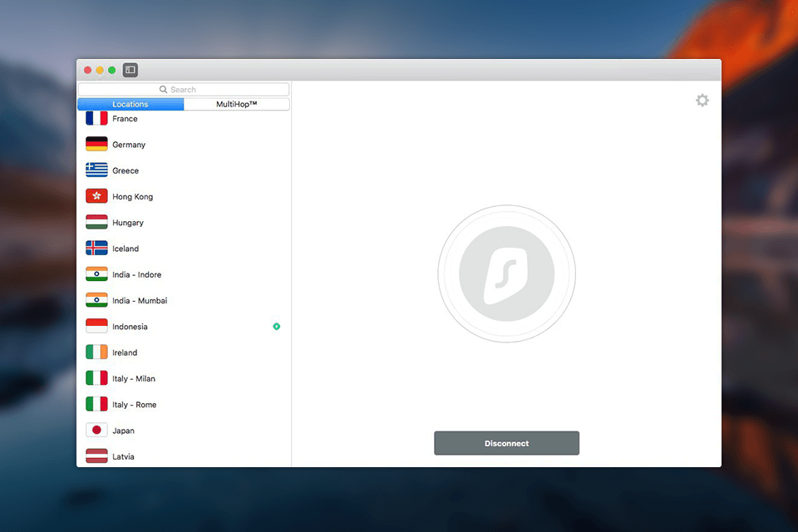Minimize window with yellow button
The image size is (798, 532).
100,70
